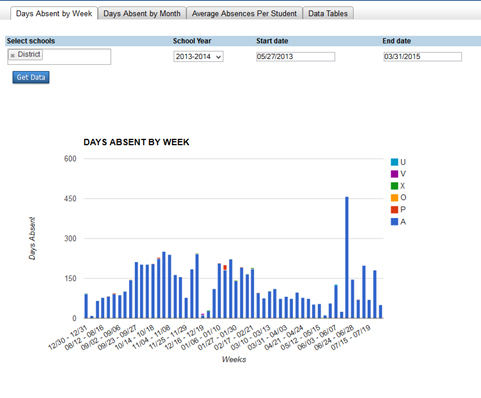
Task: Open the School Year 2013-2014 dropdown
Action: (x=198, y=57)
